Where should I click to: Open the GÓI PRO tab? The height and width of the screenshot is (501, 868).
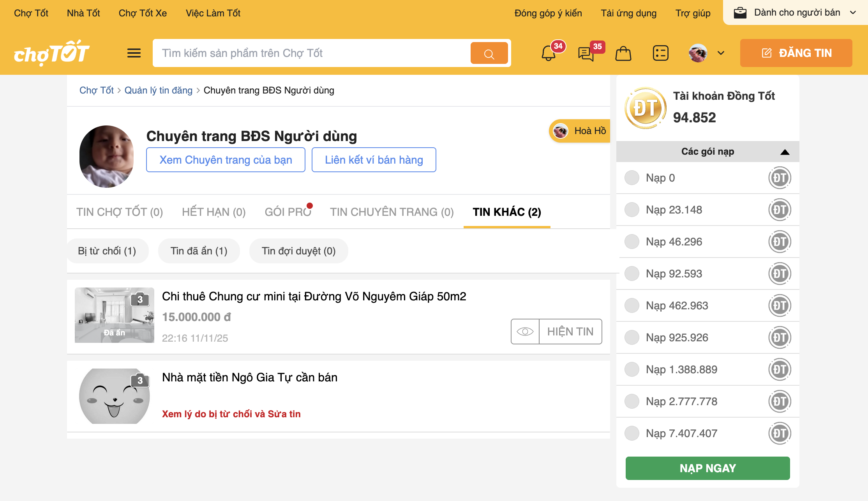point(288,212)
